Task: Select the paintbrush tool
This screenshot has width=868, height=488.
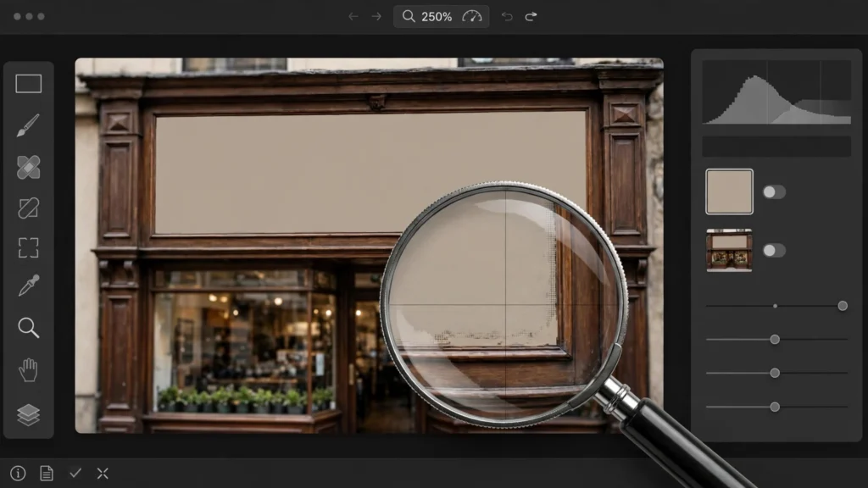Action: click(x=28, y=125)
